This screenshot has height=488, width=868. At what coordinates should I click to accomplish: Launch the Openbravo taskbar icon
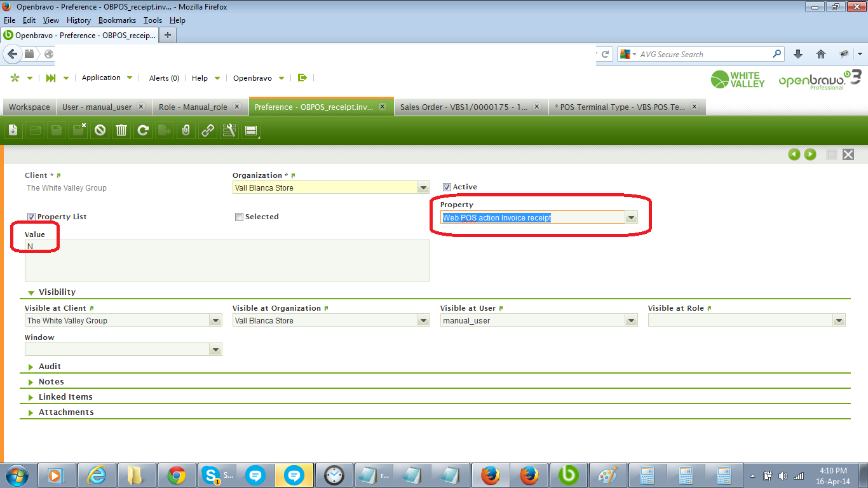[568, 475]
